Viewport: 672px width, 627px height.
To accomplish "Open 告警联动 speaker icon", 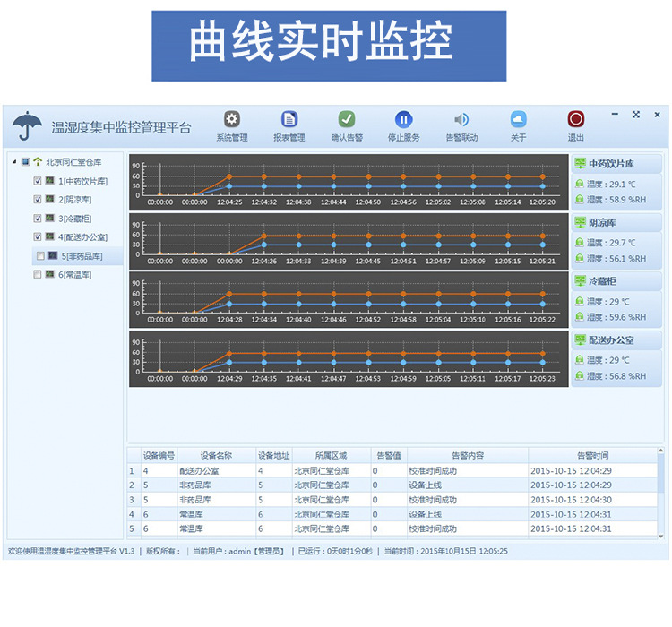I will [461, 119].
